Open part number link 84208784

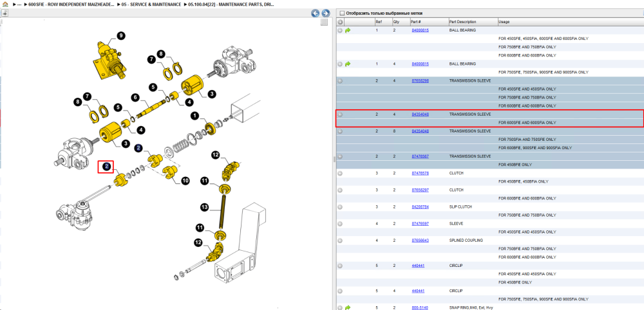pyautogui.click(x=420, y=206)
